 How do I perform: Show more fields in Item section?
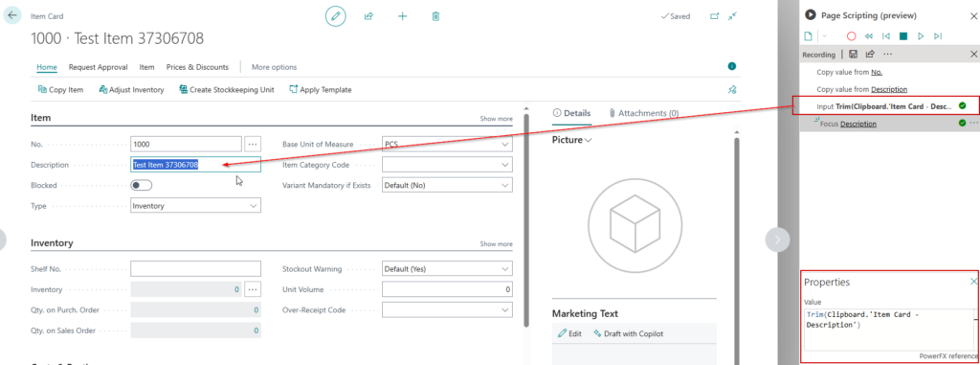(497, 119)
